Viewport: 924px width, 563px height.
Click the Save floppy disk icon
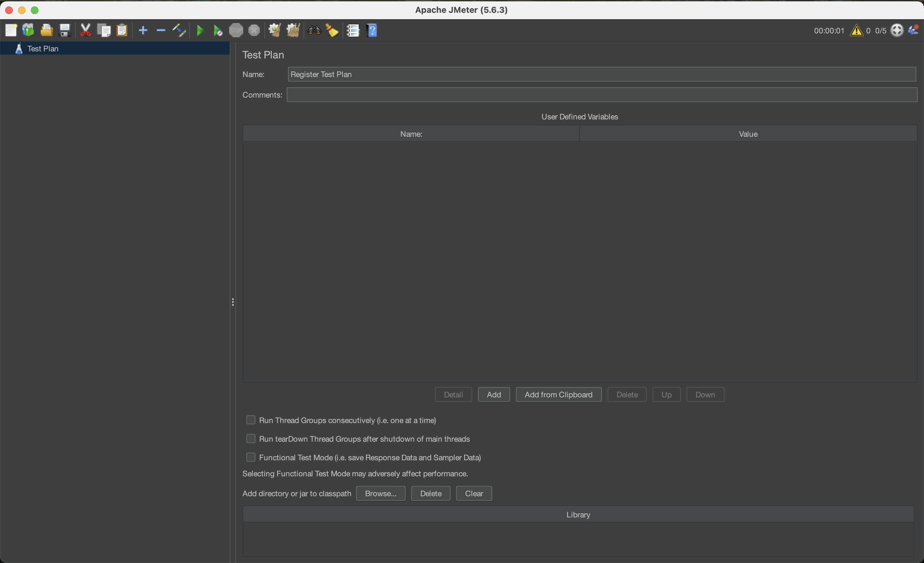(x=65, y=30)
